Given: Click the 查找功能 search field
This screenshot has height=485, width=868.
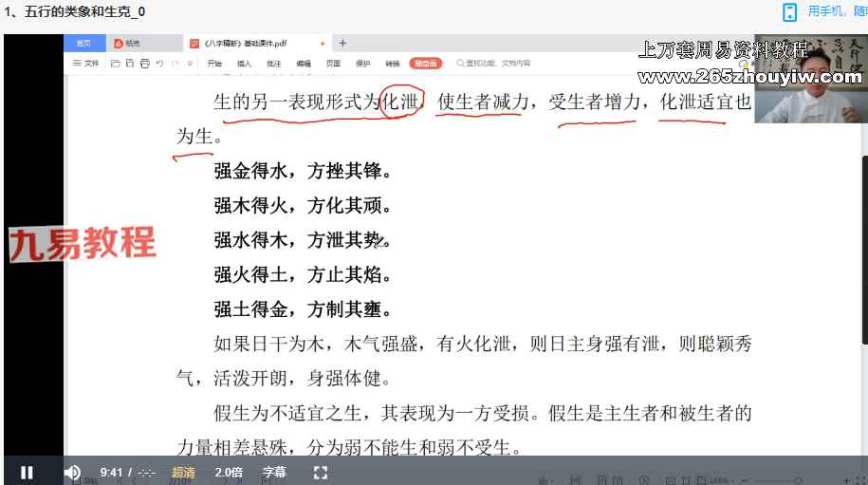Looking at the screenshot, I should coord(494,64).
